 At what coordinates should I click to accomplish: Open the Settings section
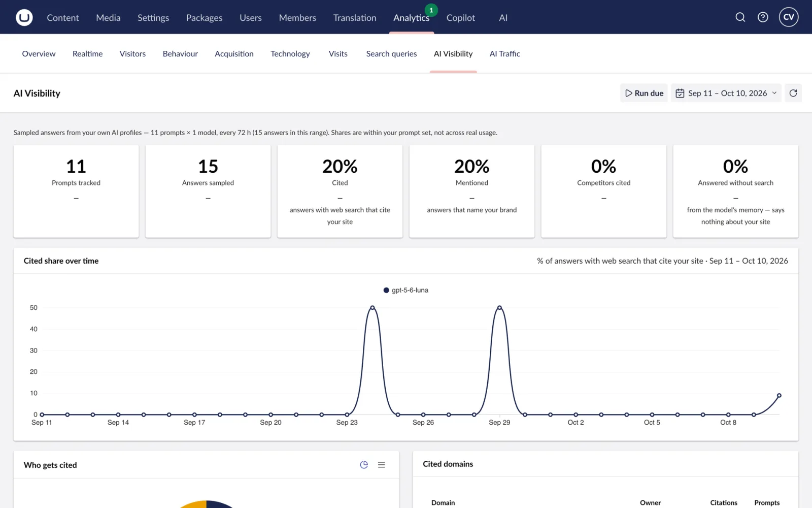(x=153, y=18)
